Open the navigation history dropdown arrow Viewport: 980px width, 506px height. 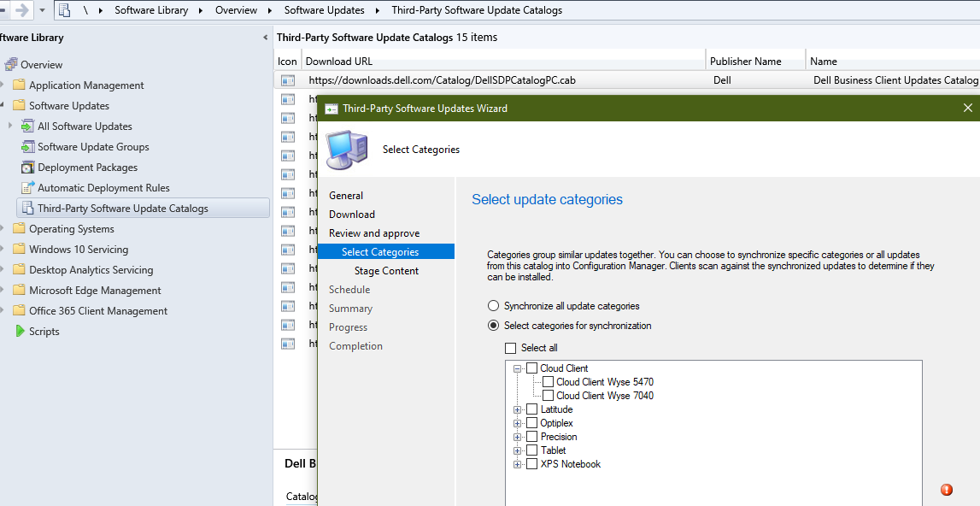[42, 10]
